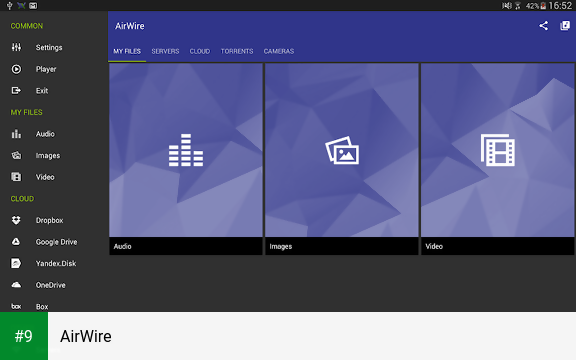Screen dimensions: 576x360
Task: Tap the 16:52 clock in status bar
Action: coord(560,6)
